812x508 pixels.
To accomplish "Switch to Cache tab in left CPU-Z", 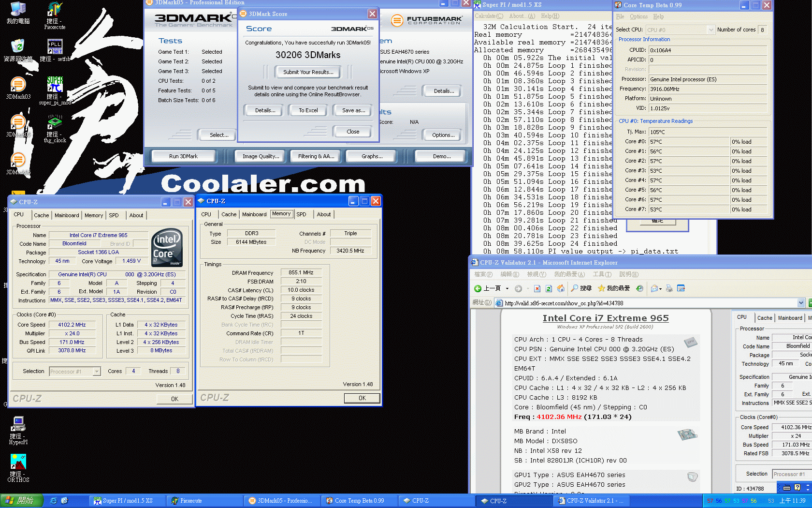I will click(41, 215).
